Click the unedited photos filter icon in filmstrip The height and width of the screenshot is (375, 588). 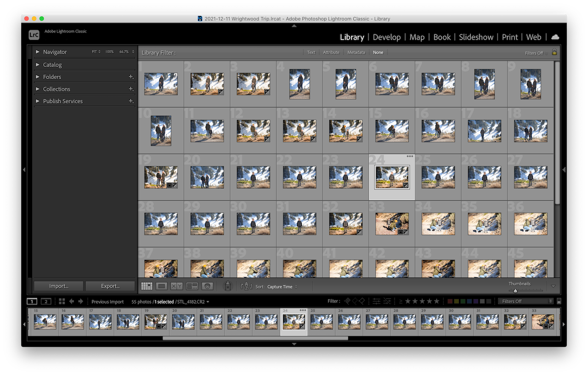(x=387, y=301)
